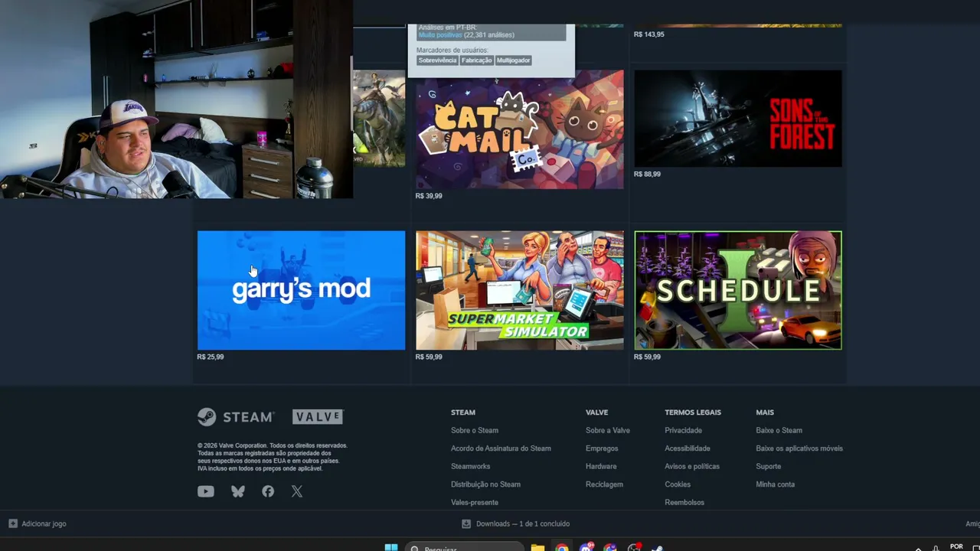
Task: Click the R$ 39,99 price under Cat Mail Co.
Action: [x=429, y=196]
